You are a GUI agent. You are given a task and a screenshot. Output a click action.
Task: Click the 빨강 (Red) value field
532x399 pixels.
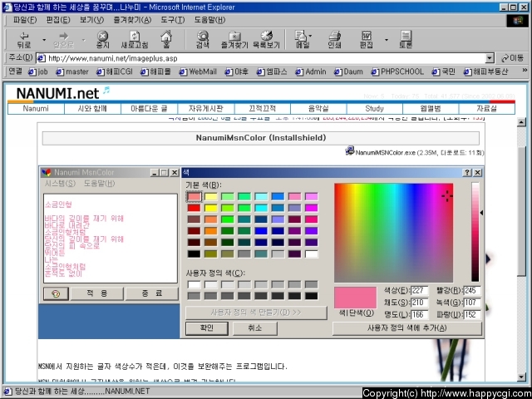point(472,290)
